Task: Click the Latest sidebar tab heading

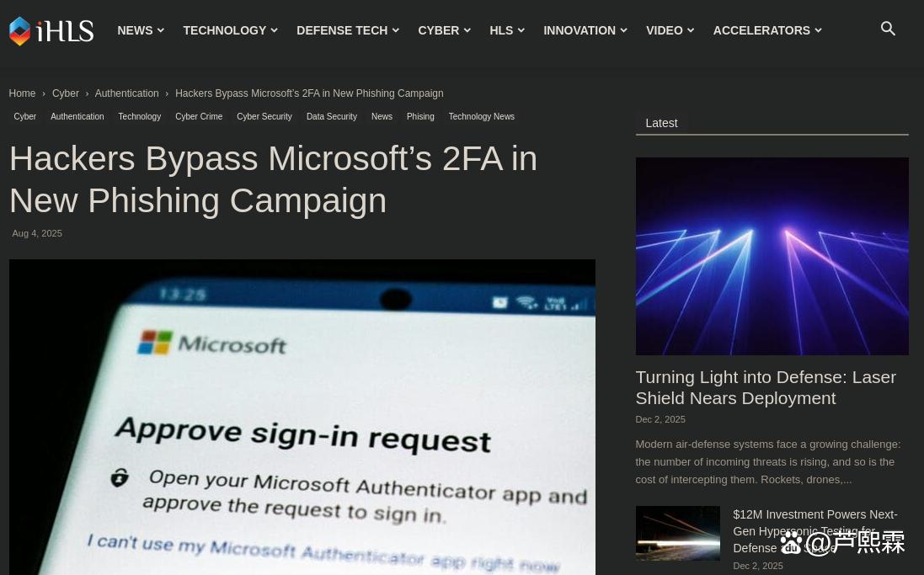Action: pyautogui.click(x=661, y=123)
